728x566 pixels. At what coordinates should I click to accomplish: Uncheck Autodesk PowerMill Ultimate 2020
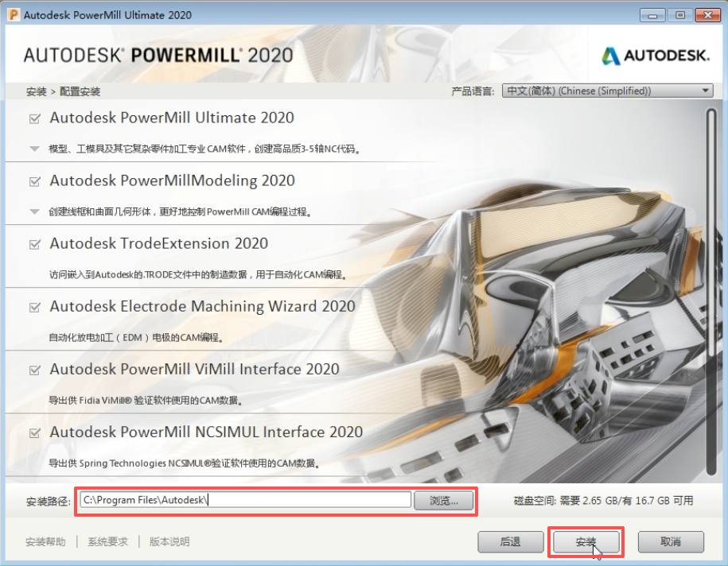35,118
